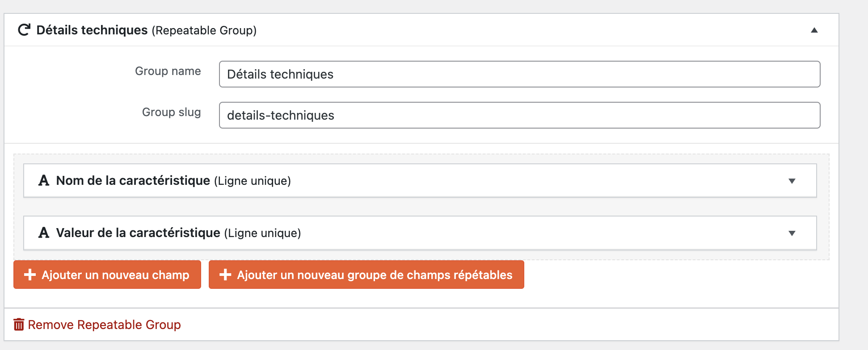Image resolution: width=868 pixels, height=350 pixels.
Task: Focus the Group name text input
Action: (x=519, y=74)
